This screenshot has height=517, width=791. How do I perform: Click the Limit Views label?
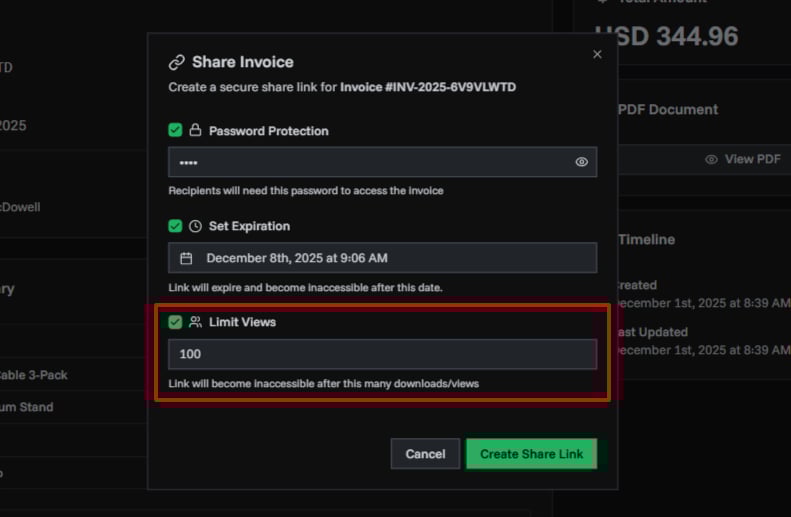(x=242, y=322)
